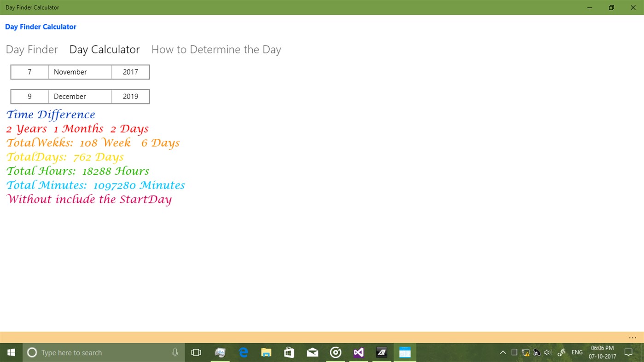Open Task View from the taskbar
Screen dimensions: 644x362
pos(196,352)
